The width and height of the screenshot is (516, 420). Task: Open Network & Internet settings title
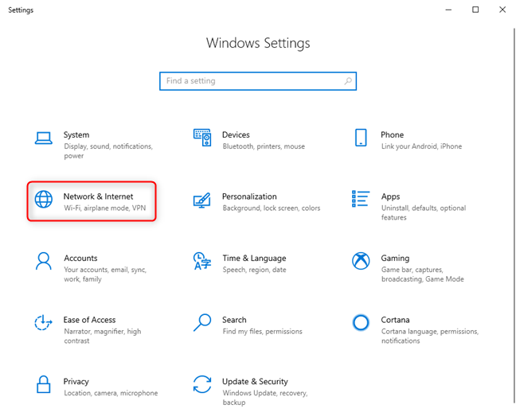pos(99,196)
